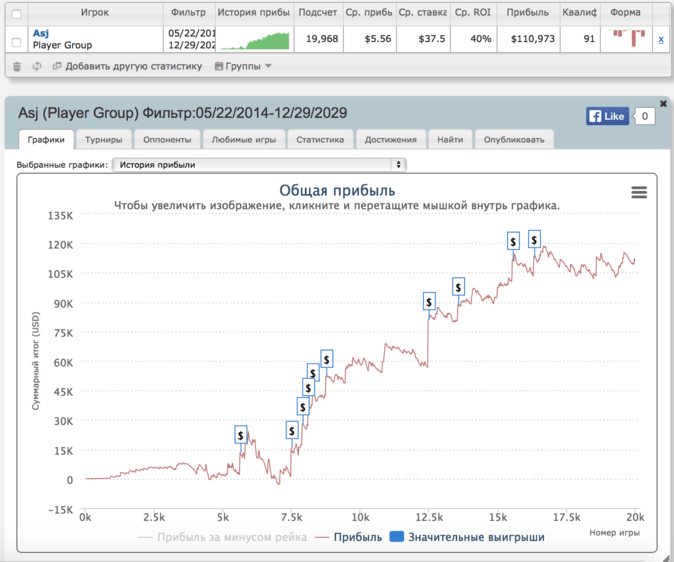The height and width of the screenshot is (562, 674).
Task: Open the chart hamburger menu
Action: [x=639, y=193]
